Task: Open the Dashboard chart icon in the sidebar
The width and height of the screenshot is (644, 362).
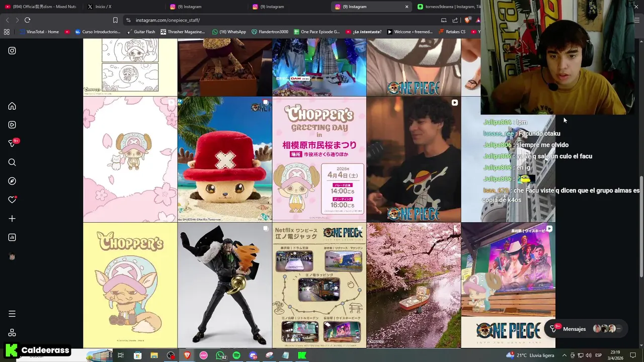Action: (x=12, y=237)
